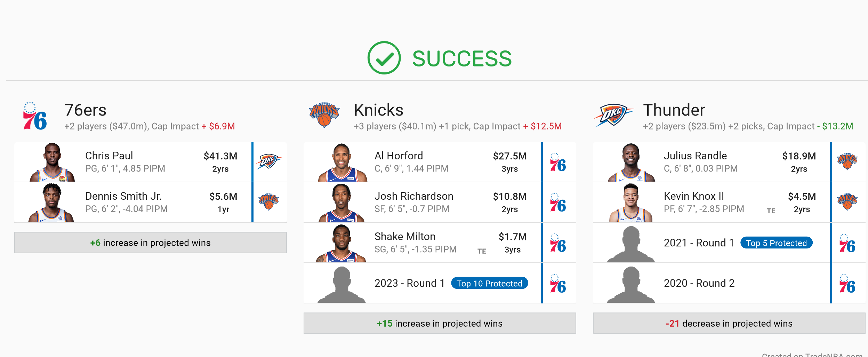Viewport: 868px width, 357px height.
Task: Click the 76ers team logo in header
Action: (x=35, y=116)
